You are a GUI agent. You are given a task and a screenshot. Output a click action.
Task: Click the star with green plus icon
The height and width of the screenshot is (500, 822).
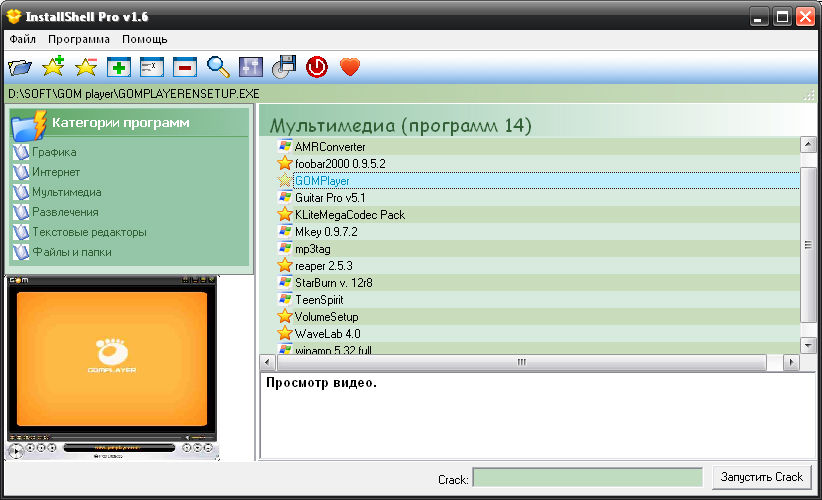tap(53, 66)
